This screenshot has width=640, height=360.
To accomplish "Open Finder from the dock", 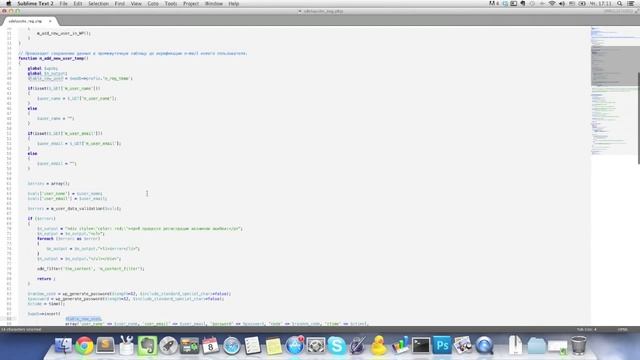I will point(63,345).
